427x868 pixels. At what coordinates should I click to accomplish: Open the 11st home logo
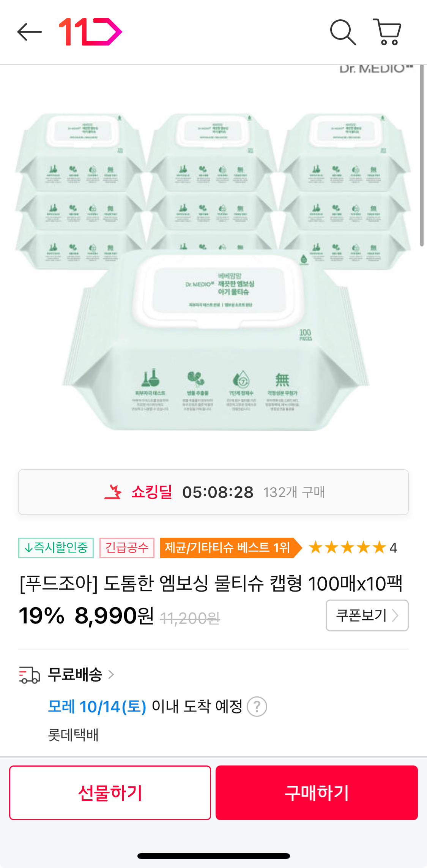tap(90, 32)
